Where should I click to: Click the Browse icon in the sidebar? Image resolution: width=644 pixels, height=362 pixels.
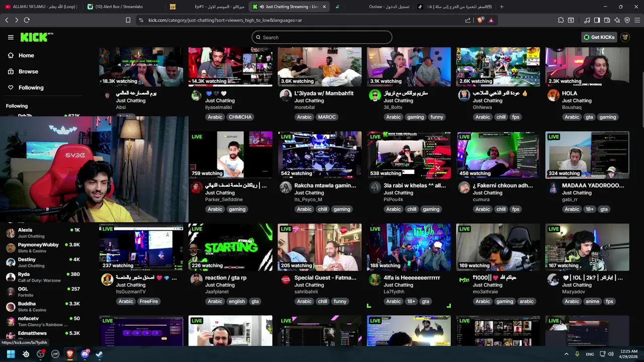click(x=11, y=71)
